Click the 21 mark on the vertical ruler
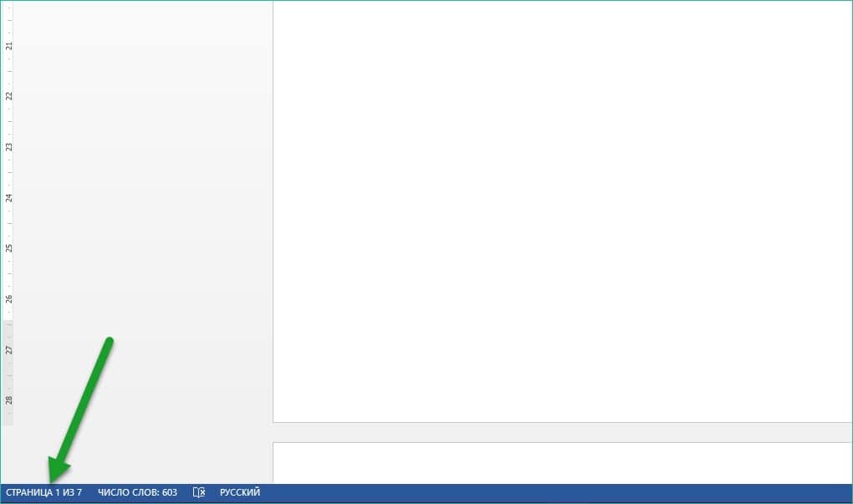The width and height of the screenshot is (853, 504). click(x=8, y=45)
